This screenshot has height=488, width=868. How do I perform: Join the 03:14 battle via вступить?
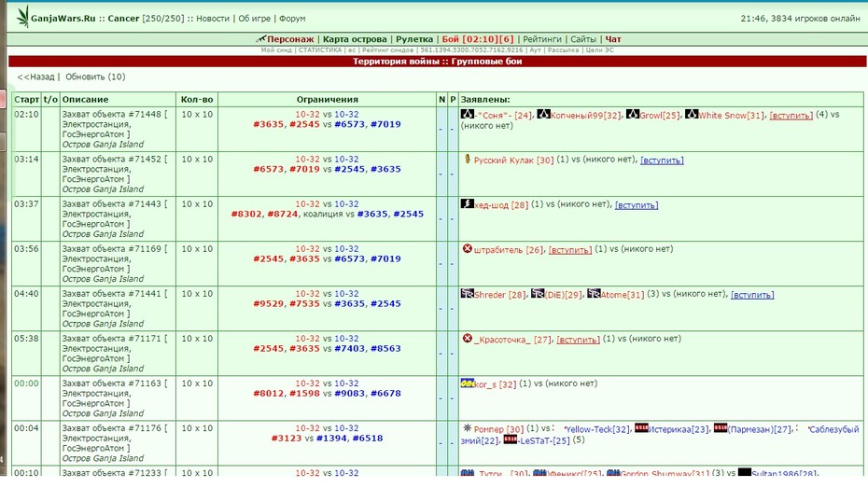click(662, 160)
